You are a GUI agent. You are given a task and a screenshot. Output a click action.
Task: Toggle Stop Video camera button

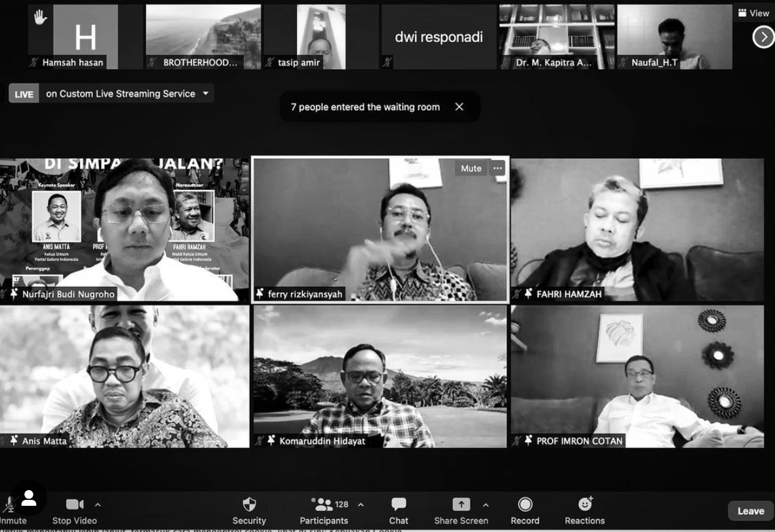(x=74, y=504)
